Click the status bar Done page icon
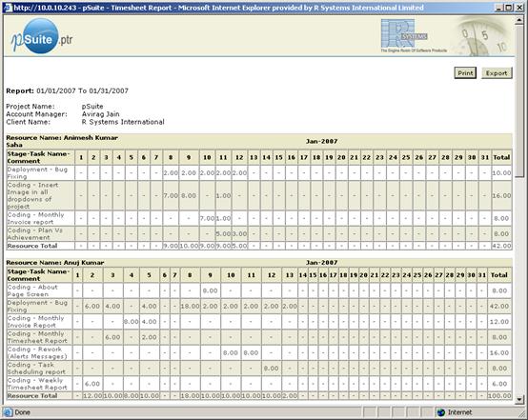528x420 pixels. point(8,412)
